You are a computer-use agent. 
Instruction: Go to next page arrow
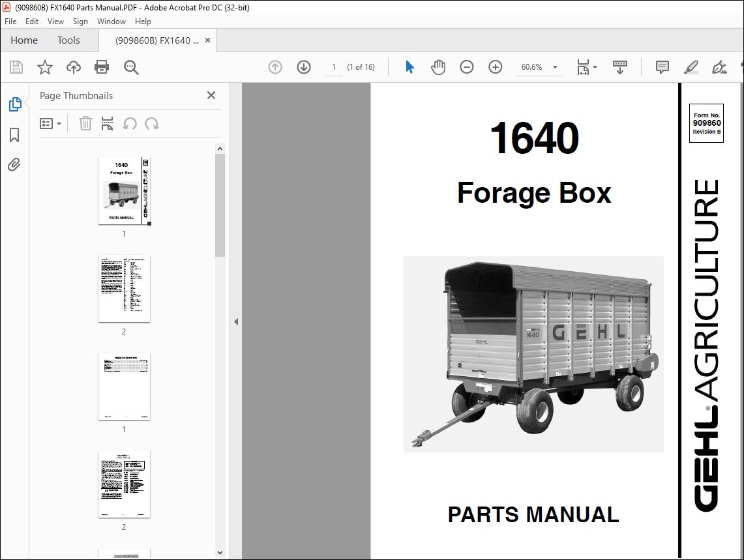[x=304, y=67]
